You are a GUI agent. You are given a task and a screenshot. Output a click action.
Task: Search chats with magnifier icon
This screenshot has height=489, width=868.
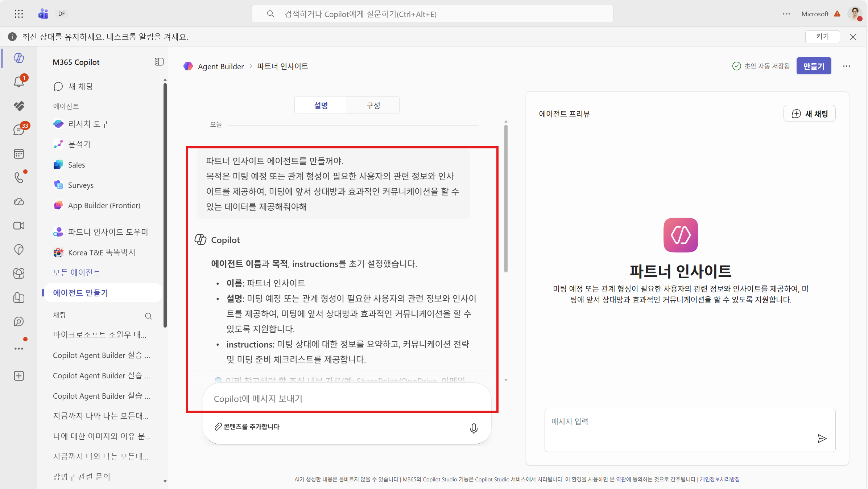pyautogui.click(x=148, y=316)
